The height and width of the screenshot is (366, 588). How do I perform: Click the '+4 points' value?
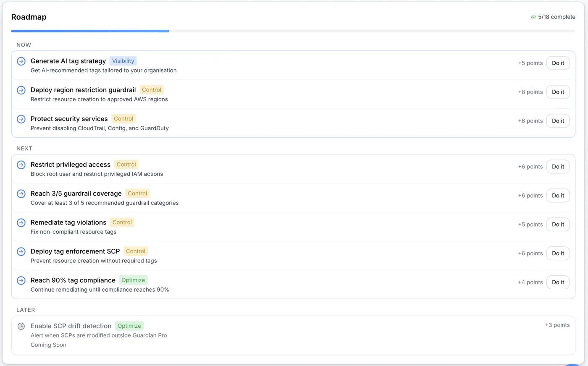[x=530, y=282]
